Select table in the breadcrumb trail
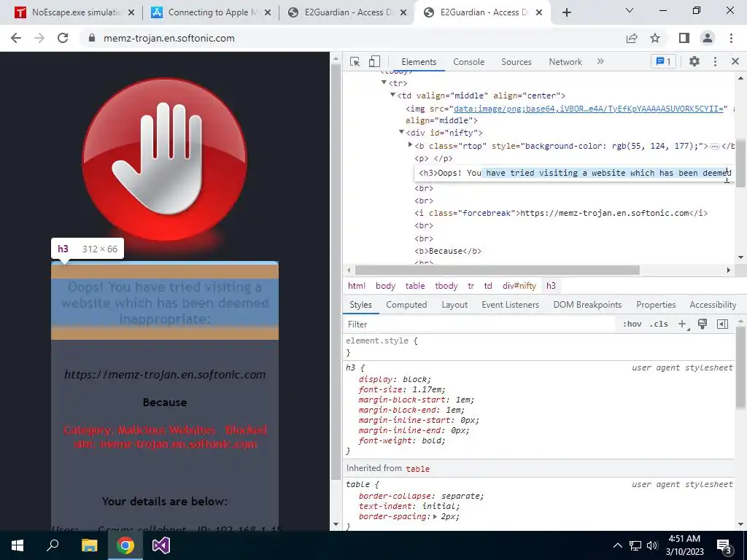 [x=415, y=286]
